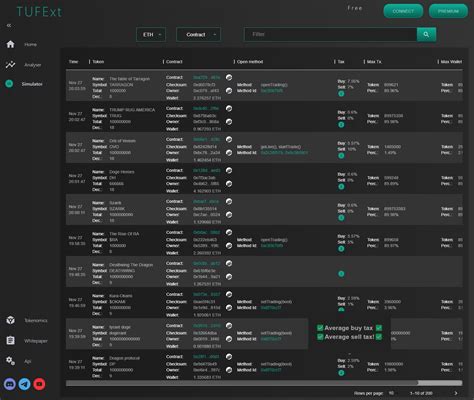Open the YouTube social icon
This screenshot has height=400, width=474.
click(x=39, y=384)
